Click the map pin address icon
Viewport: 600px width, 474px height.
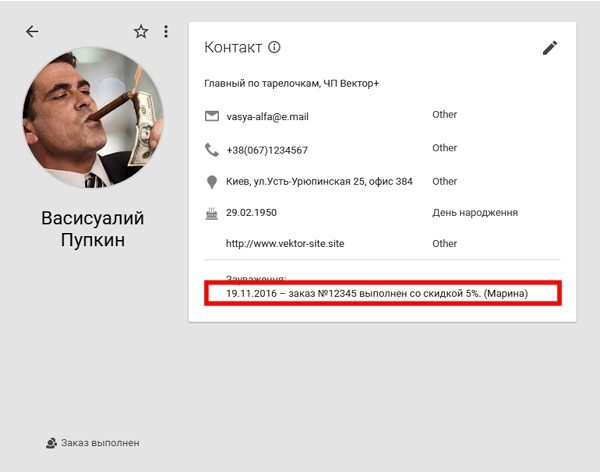pos(212,182)
